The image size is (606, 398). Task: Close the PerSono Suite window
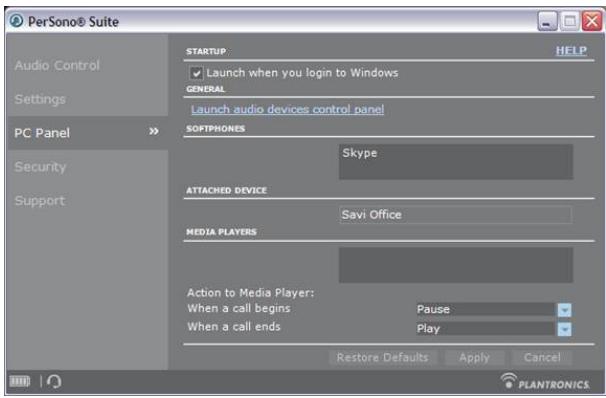coord(592,21)
